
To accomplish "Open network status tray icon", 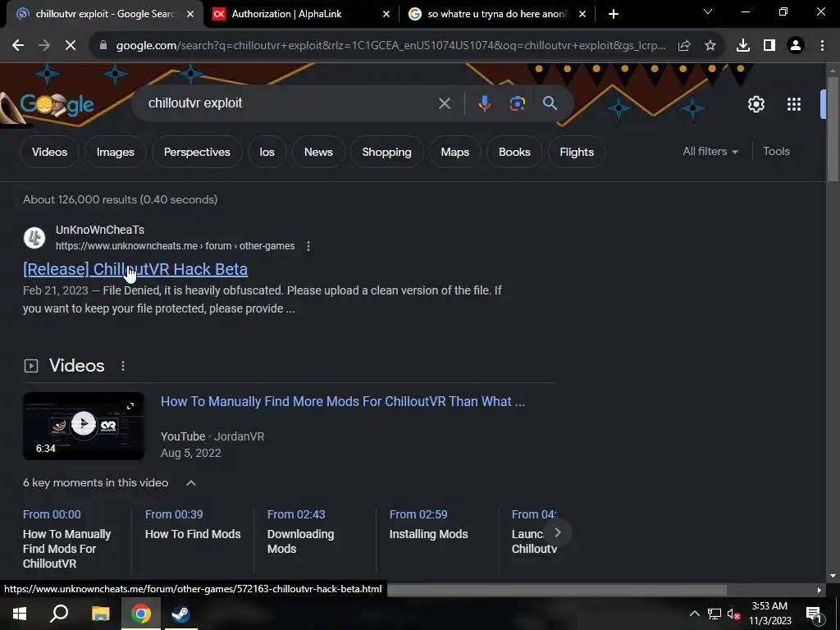I will point(714,614).
